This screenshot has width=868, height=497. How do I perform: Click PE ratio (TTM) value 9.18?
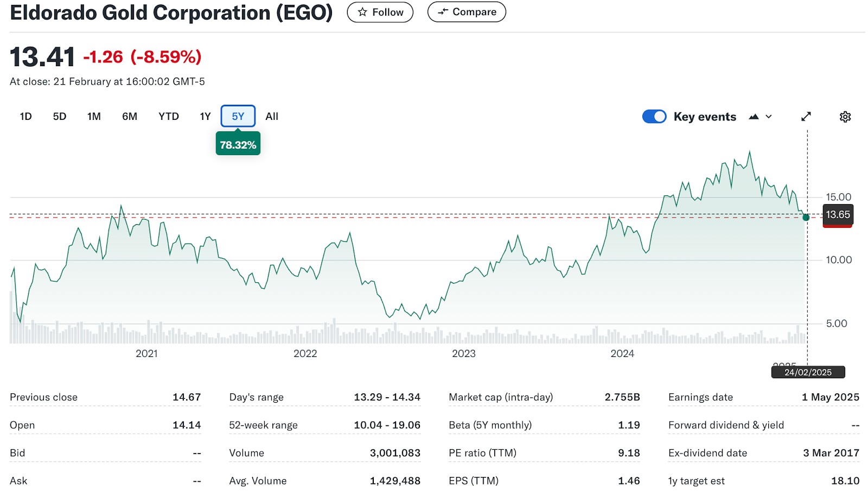629,453
